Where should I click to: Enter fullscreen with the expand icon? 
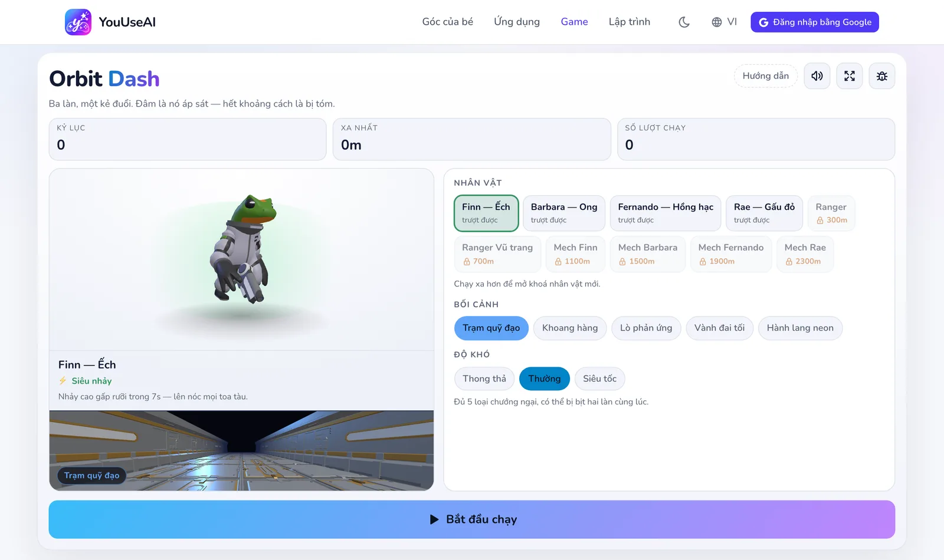[850, 76]
